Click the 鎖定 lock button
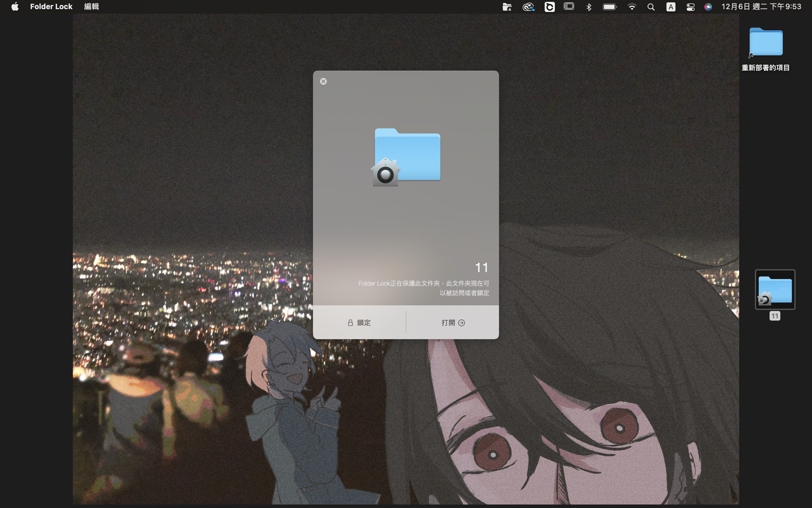812x508 pixels. pos(359,322)
